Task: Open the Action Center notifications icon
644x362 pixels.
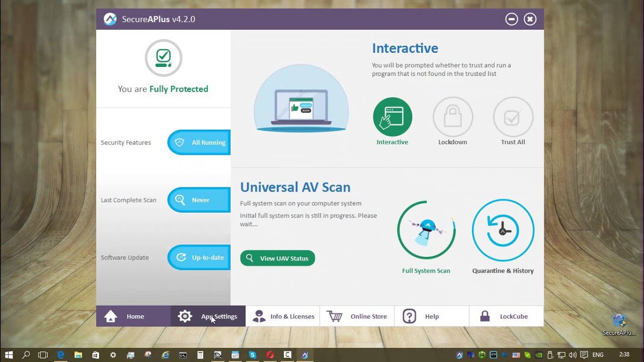Action: (584, 354)
